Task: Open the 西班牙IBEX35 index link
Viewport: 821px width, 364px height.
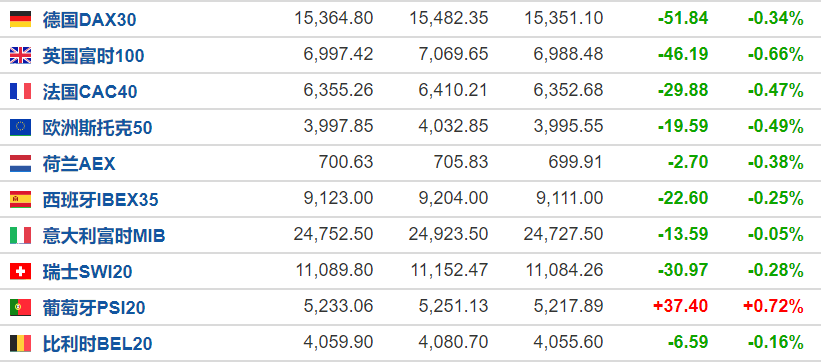Action: point(101,200)
